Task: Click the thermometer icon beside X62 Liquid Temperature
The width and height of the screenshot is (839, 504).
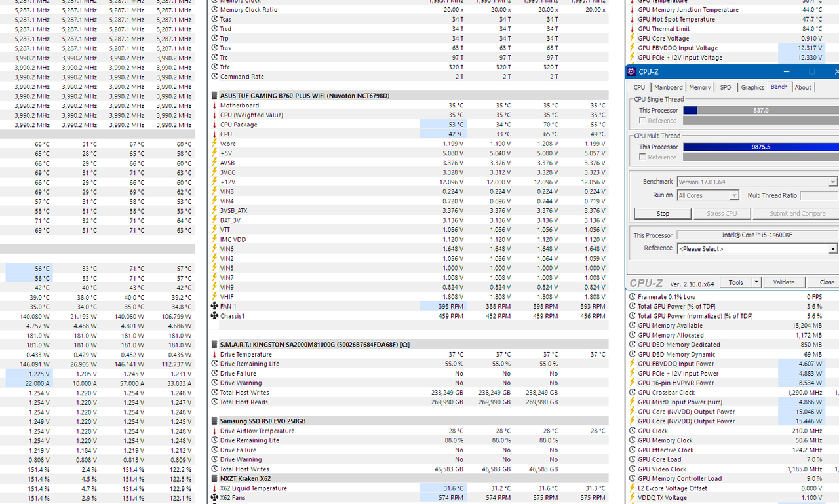Action: [214, 488]
